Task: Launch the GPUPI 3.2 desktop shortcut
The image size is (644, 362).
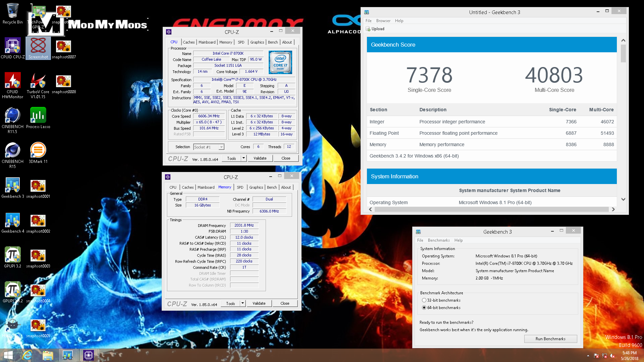Action: tap(12, 257)
